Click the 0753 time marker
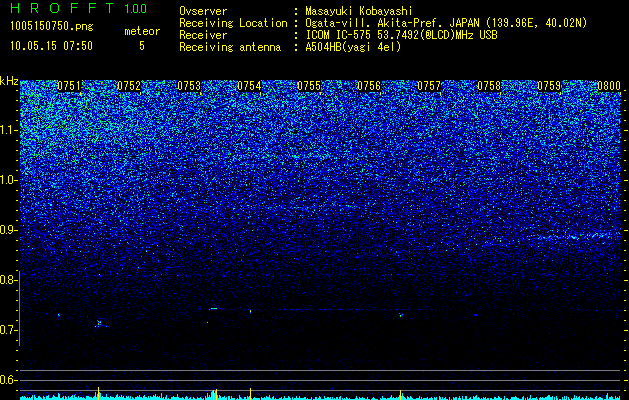 [189, 86]
